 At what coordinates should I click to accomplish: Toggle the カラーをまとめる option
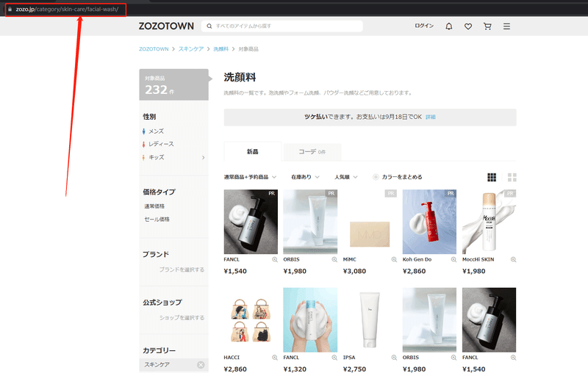397,177
